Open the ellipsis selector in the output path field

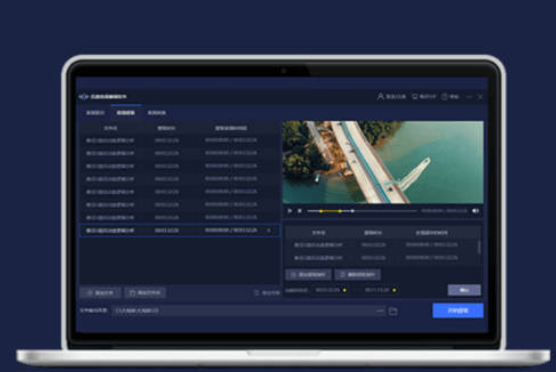point(379,311)
